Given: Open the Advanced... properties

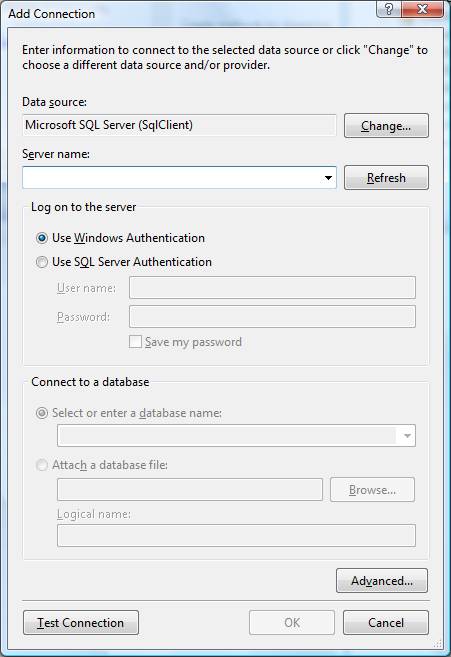Looking at the screenshot, I should 382,581.
